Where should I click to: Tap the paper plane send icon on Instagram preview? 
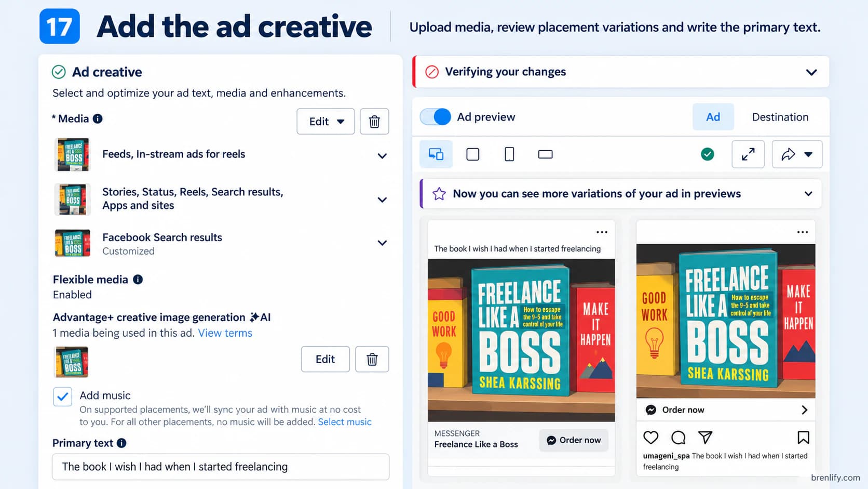click(x=705, y=438)
